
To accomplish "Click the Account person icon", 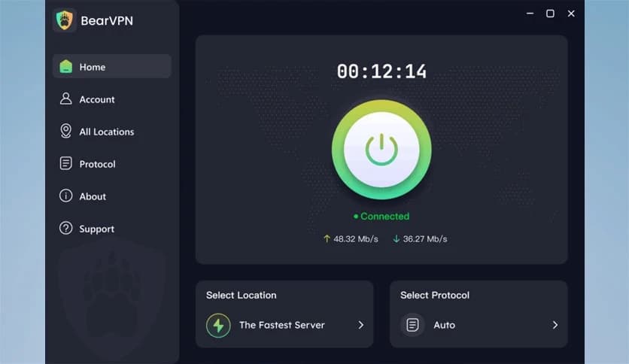I will click(x=65, y=99).
